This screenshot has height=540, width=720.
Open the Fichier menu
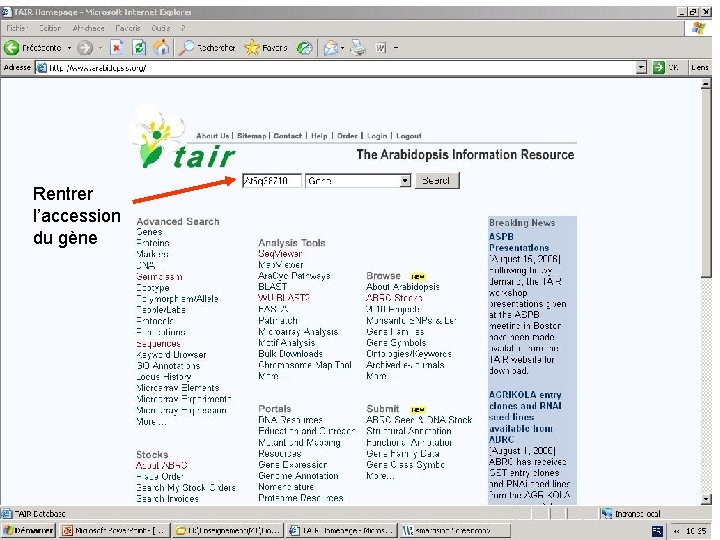point(17,28)
